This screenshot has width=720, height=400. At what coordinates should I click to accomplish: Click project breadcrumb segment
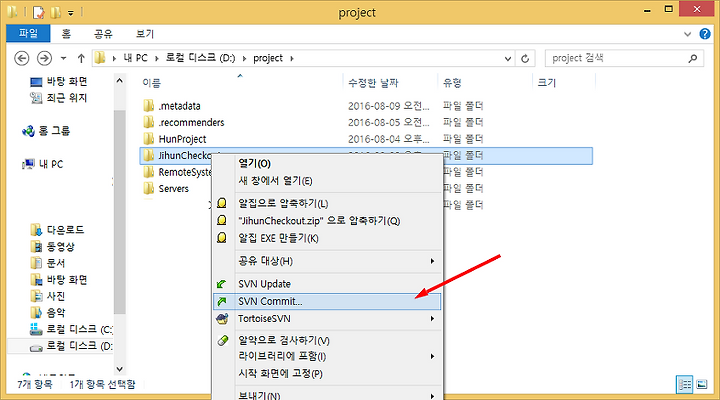[x=268, y=58]
